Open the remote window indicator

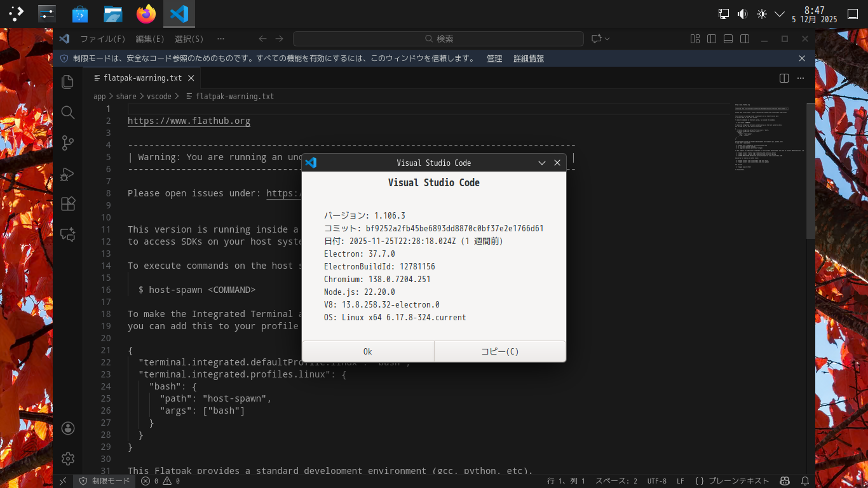(x=63, y=481)
